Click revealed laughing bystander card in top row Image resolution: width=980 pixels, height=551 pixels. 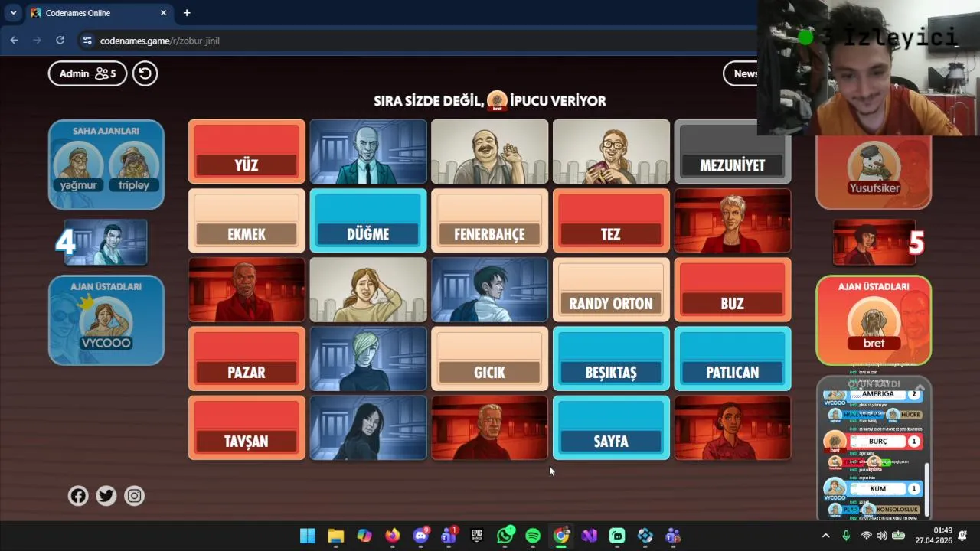490,152
